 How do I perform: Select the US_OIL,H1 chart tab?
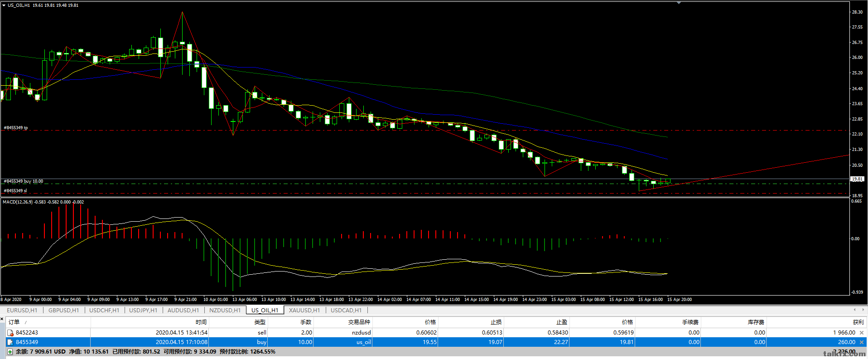pos(265,310)
